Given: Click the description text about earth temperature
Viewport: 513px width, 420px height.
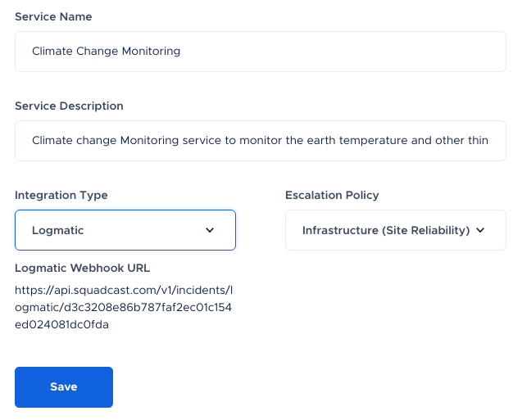Looking at the screenshot, I should click(260, 140).
